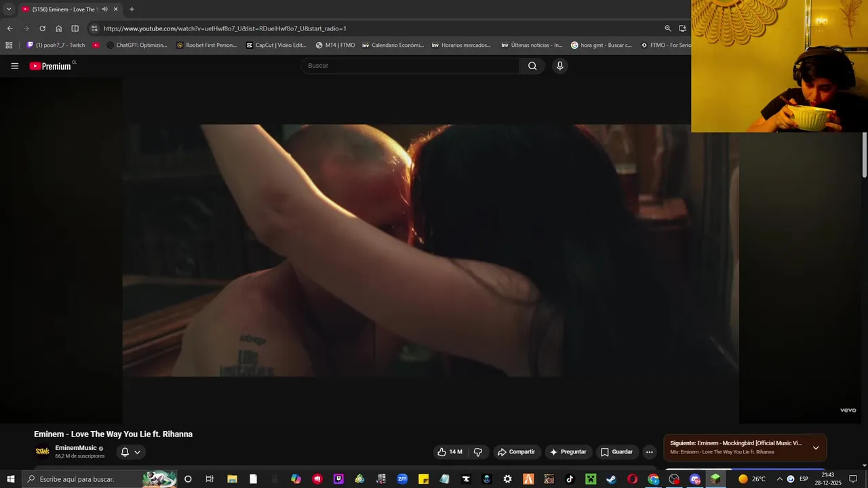Viewport: 868px width, 488px height.
Task: Dislike the video
Action: 478,452
